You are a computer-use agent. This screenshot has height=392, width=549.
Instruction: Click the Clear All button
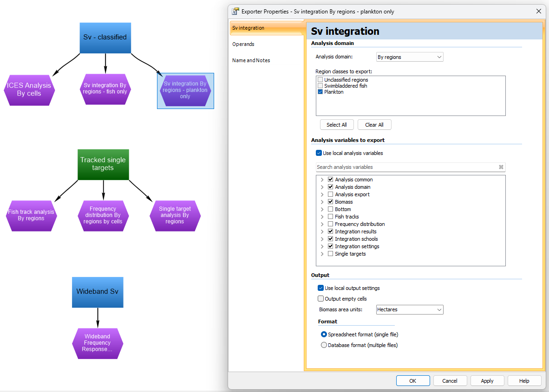coord(374,124)
